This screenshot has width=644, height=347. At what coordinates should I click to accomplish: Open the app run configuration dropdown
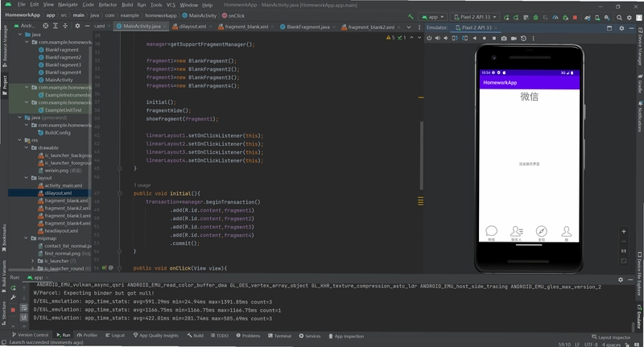click(x=432, y=17)
